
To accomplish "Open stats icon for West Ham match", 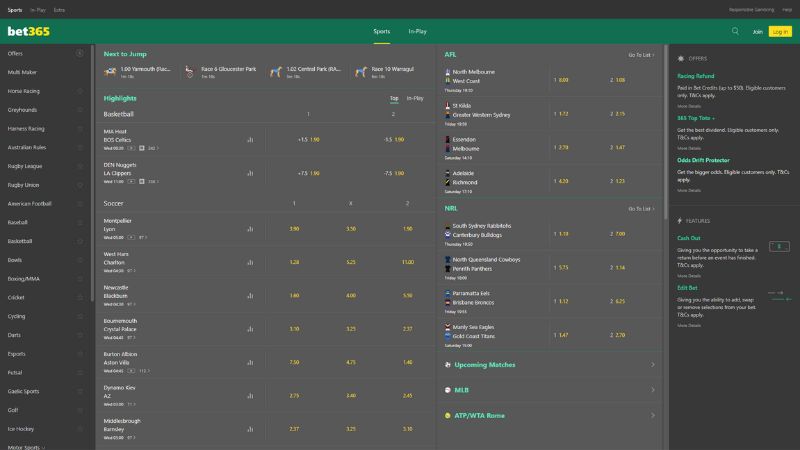I will (x=250, y=262).
